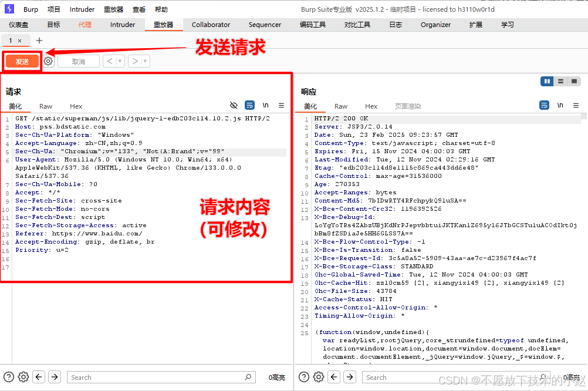Toggle word wrap in response panel
The image size is (588, 391).
544,106
